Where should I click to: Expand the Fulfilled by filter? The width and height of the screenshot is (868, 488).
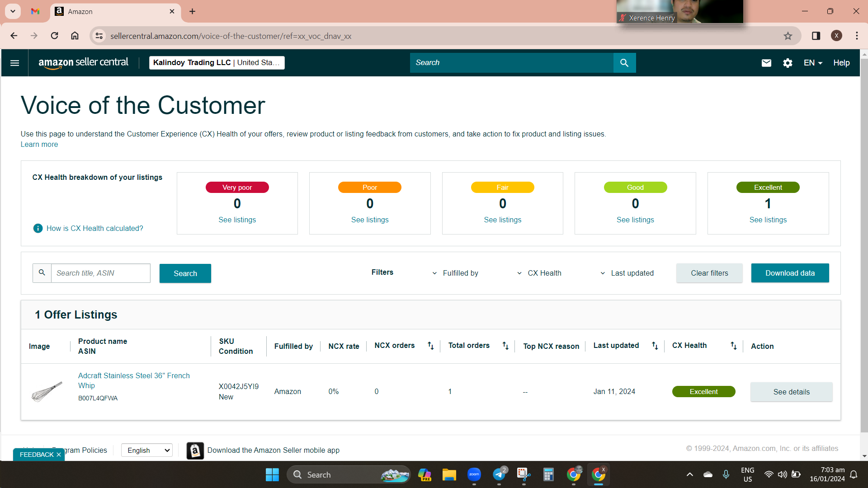pyautogui.click(x=455, y=273)
